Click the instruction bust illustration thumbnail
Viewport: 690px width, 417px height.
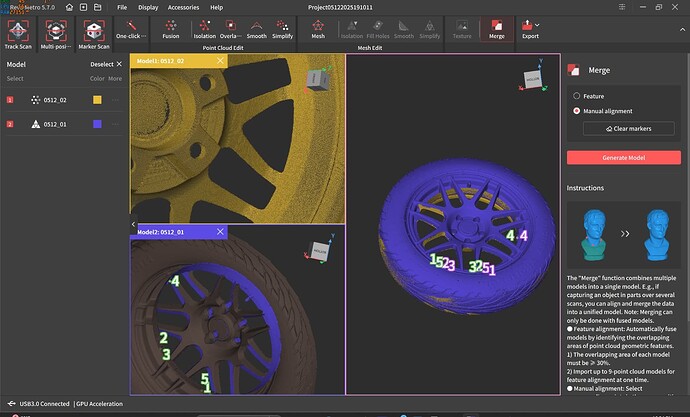624,235
